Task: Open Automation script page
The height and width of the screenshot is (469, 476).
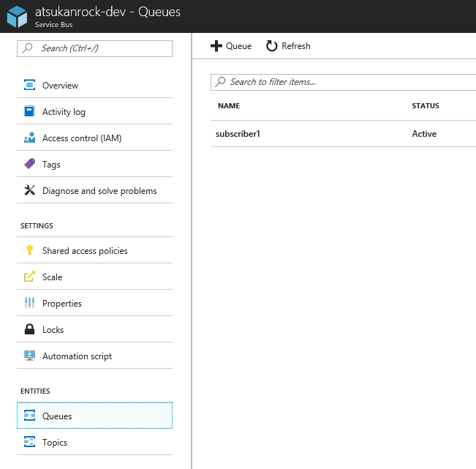Action: pyautogui.click(x=95, y=356)
